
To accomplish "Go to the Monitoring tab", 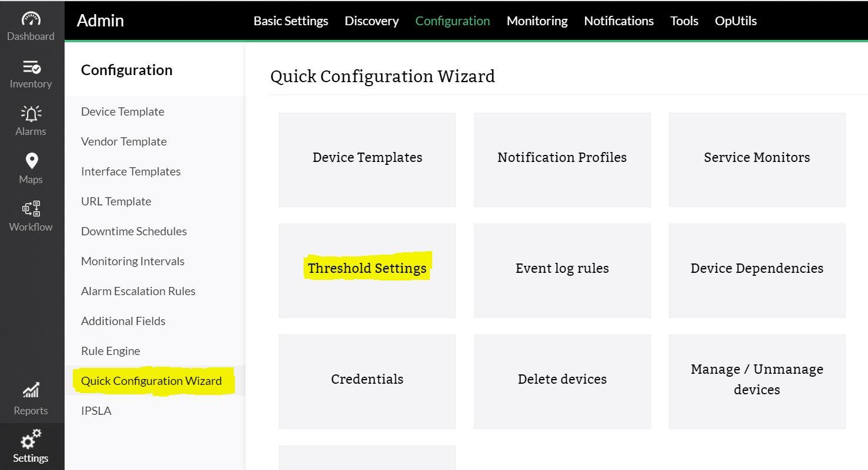I will (x=537, y=21).
